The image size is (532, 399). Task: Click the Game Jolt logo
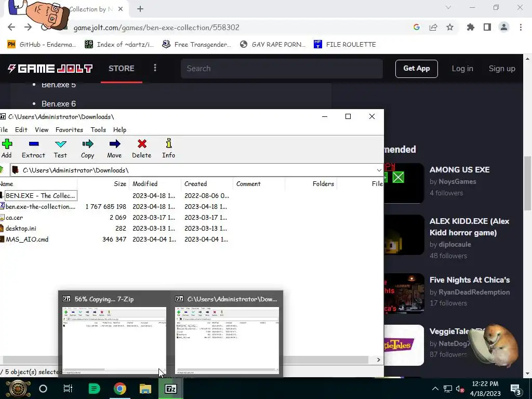point(50,69)
